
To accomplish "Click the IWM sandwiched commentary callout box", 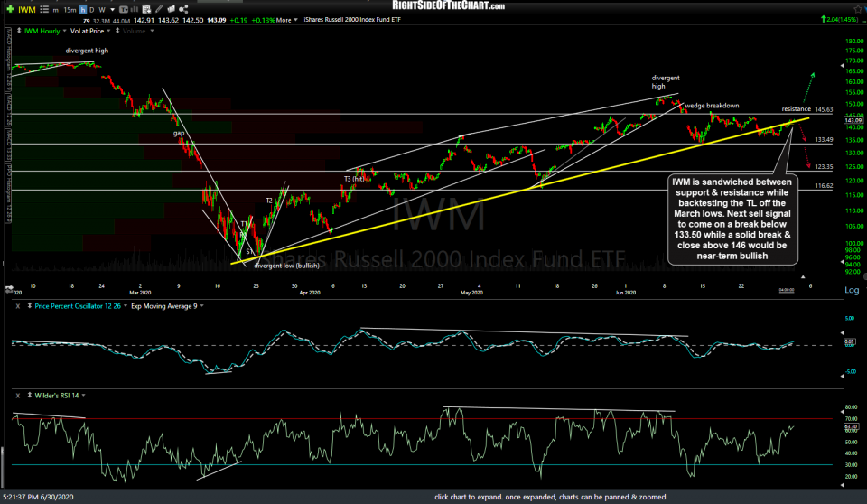I will coord(732,219).
